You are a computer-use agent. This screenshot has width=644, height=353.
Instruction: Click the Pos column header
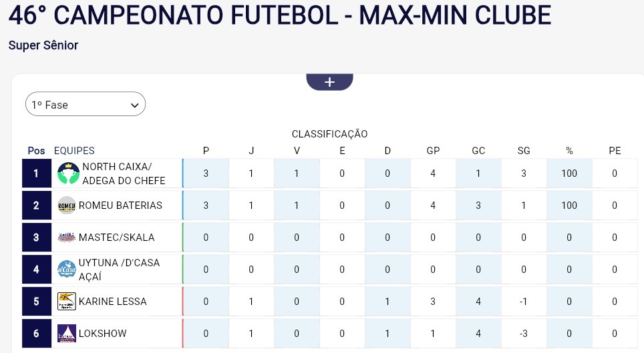pos(36,151)
